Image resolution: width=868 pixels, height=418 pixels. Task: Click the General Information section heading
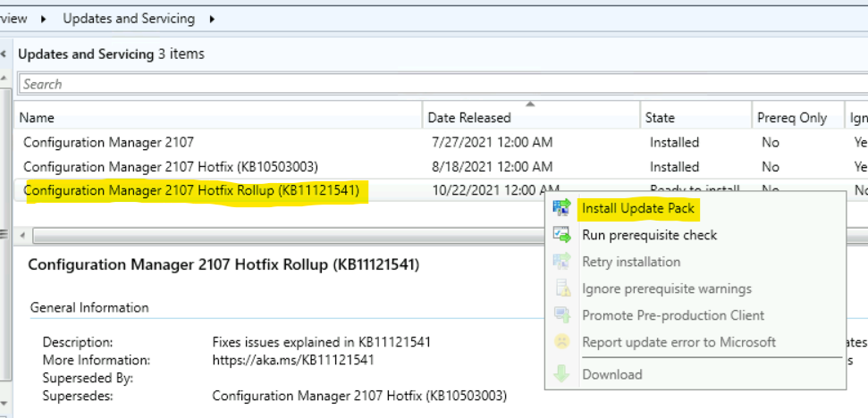(x=89, y=307)
